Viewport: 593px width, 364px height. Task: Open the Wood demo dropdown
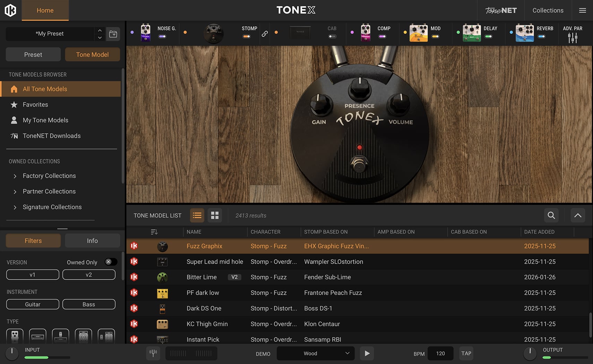click(315, 353)
